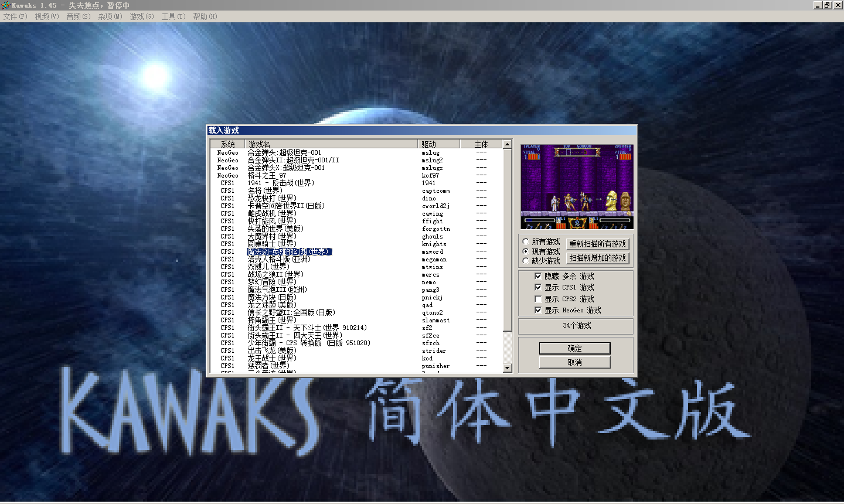Select the sf2ce 四大天王 row
This screenshot has width=844, height=504.
(x=356, y=335)
